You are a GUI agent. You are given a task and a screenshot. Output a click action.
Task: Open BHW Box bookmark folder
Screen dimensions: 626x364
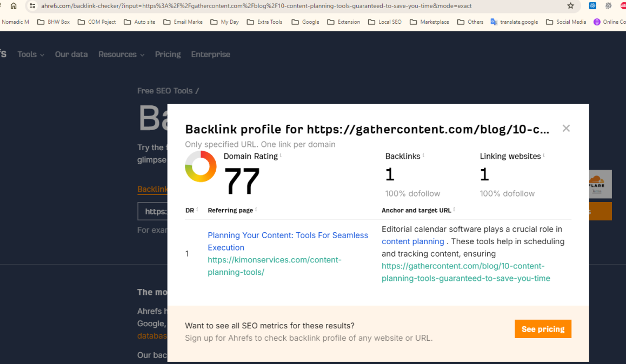54,22
